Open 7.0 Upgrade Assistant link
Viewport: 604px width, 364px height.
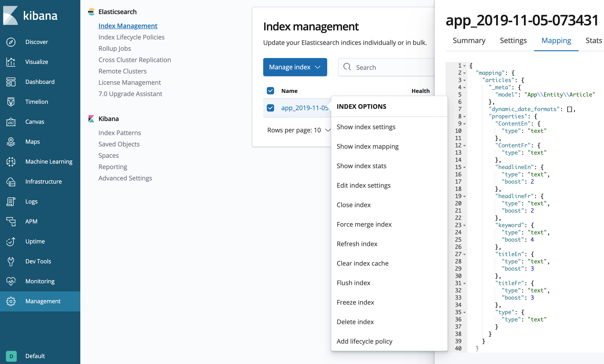pos(130,94)
